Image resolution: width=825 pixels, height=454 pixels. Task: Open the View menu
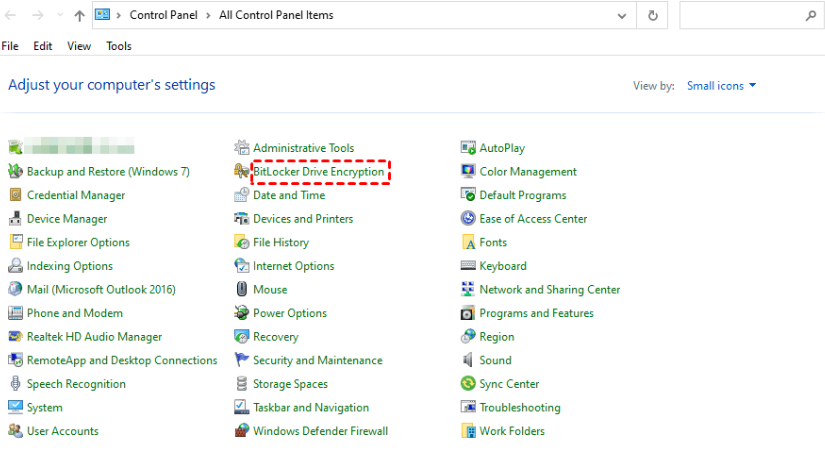point(79,46)
